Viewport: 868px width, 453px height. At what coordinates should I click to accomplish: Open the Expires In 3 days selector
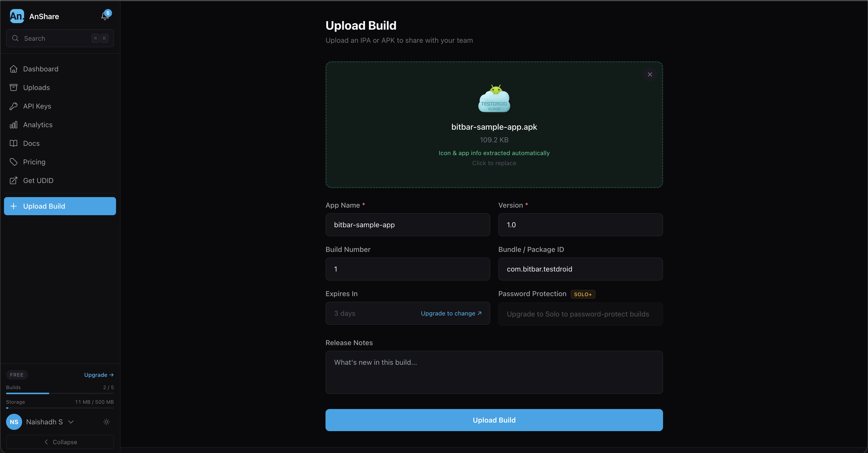point(408,313)
